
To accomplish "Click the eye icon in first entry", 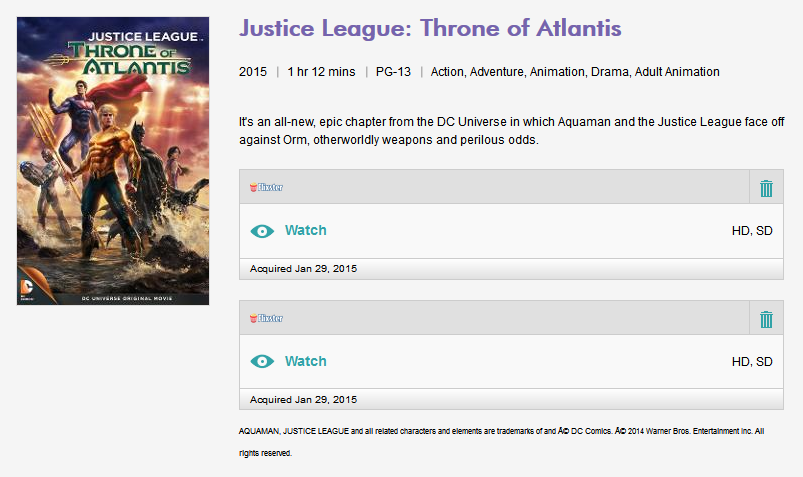I will click(262, 231).
